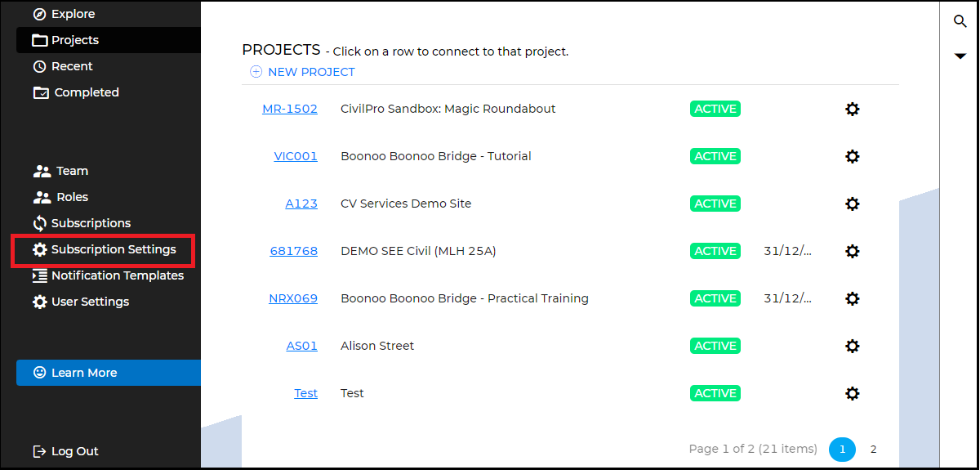Log out using the Log Out icon
Image resolution: width=980 pixels, height=470 pixels.
[39, 451]
